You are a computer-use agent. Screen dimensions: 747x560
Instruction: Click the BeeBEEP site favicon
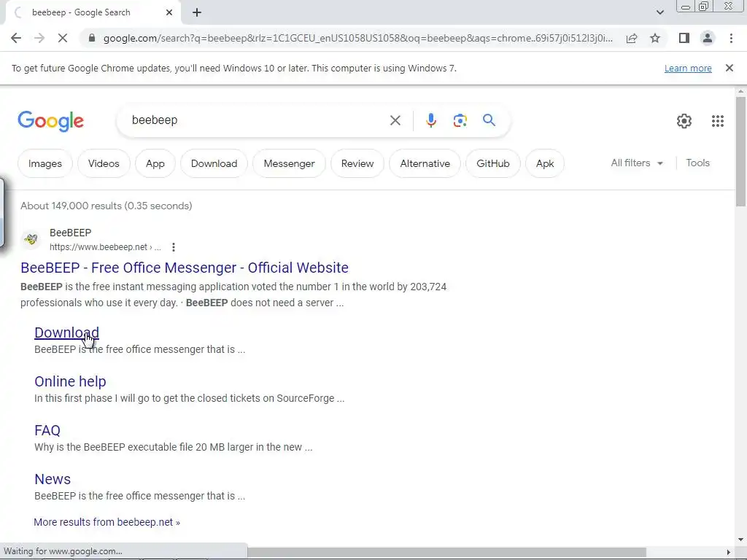tap(31, 239)
